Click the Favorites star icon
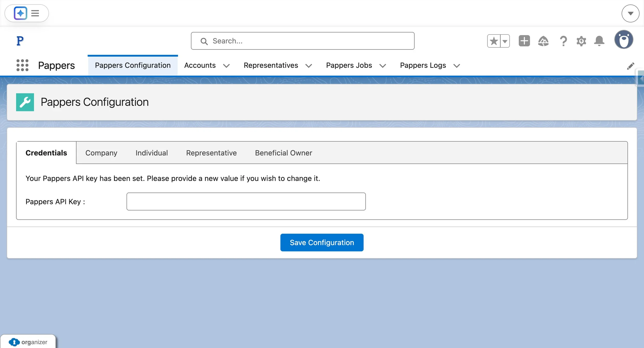The image size is (644, 348). (494, 41)
